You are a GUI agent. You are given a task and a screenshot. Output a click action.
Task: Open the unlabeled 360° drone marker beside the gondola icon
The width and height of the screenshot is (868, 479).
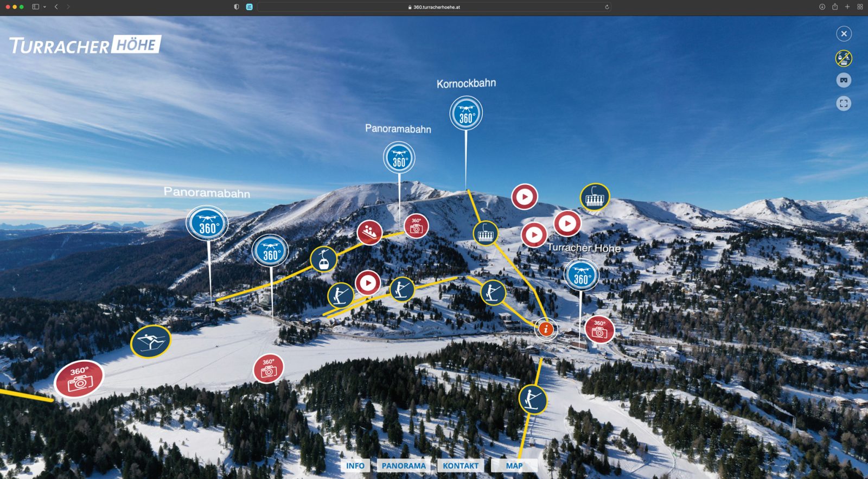[270, 251]
